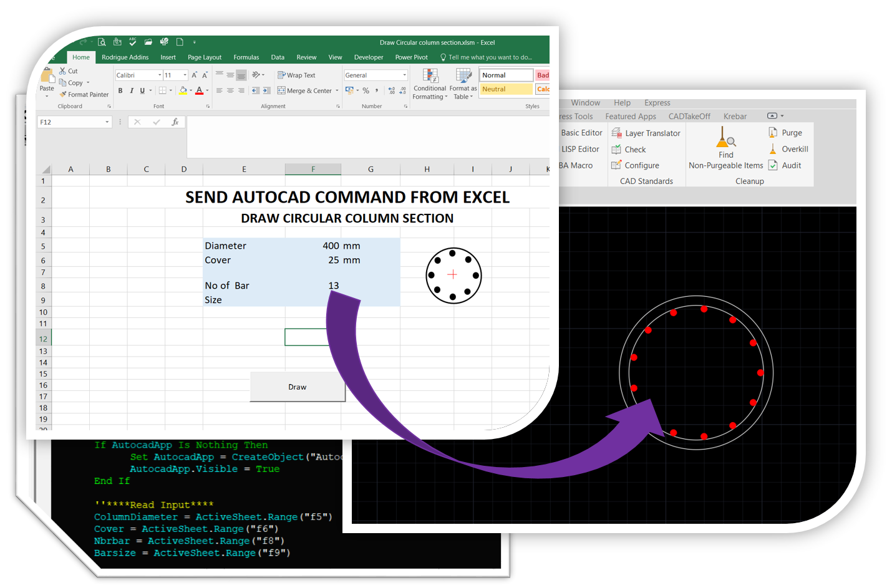This screenshot has height=588, width=892.
Task: Switch to Formulas ribbon tab
Action: pyautogui.click(x=246, y=57)
